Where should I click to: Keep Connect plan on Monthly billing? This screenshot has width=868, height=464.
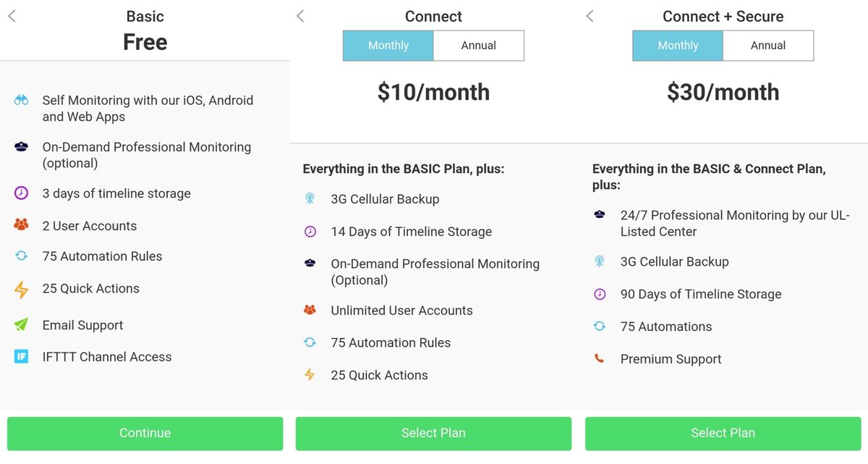click(388, 45)
